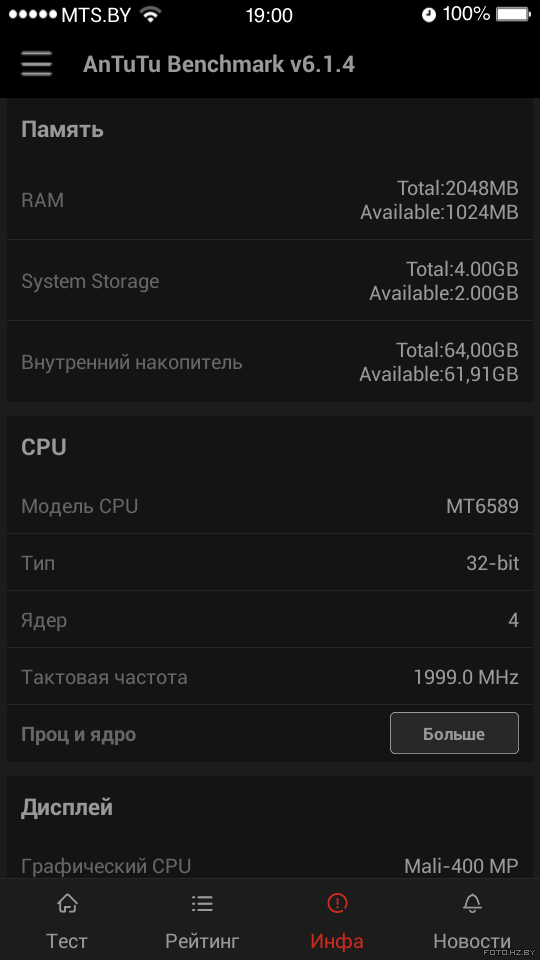Select the System Storage row

[270, 280]
